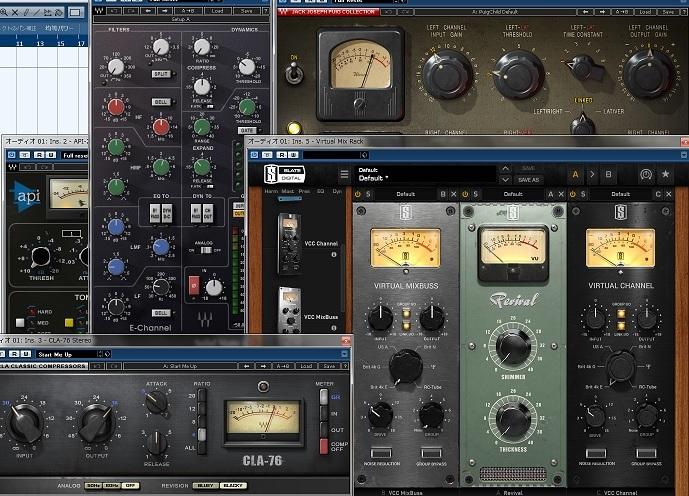Select ratio 20 on the CLA-76
This screenshot has height=496, width=689.
point(202,396)
